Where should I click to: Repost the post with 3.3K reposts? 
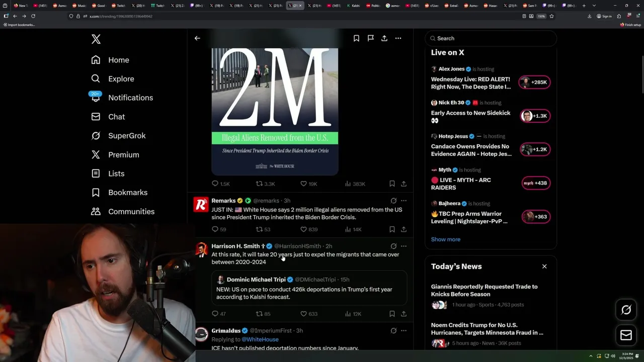[265, 184]
